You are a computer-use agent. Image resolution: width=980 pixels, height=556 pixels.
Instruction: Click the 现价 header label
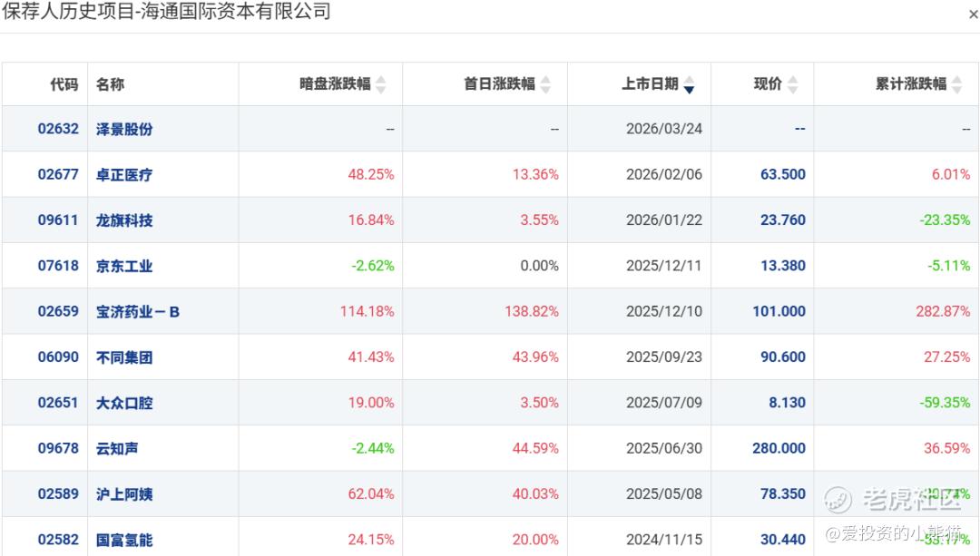click(768, 83)
